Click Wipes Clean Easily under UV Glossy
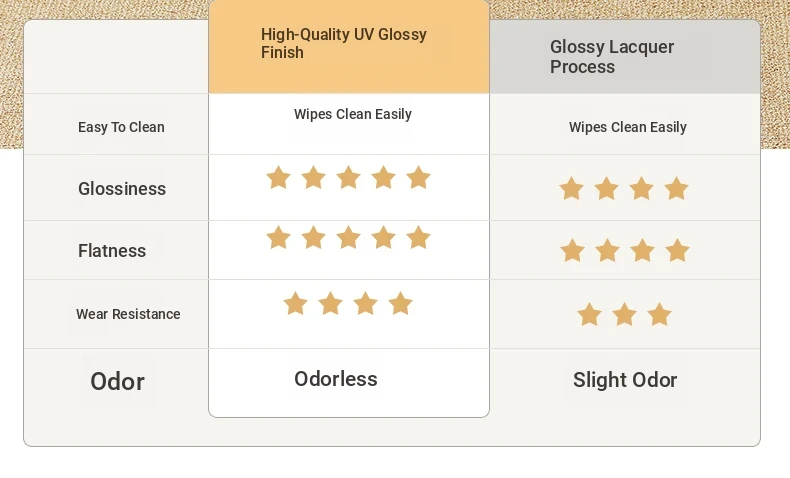This screenshot has height=478, width=790. coord(353,114)
